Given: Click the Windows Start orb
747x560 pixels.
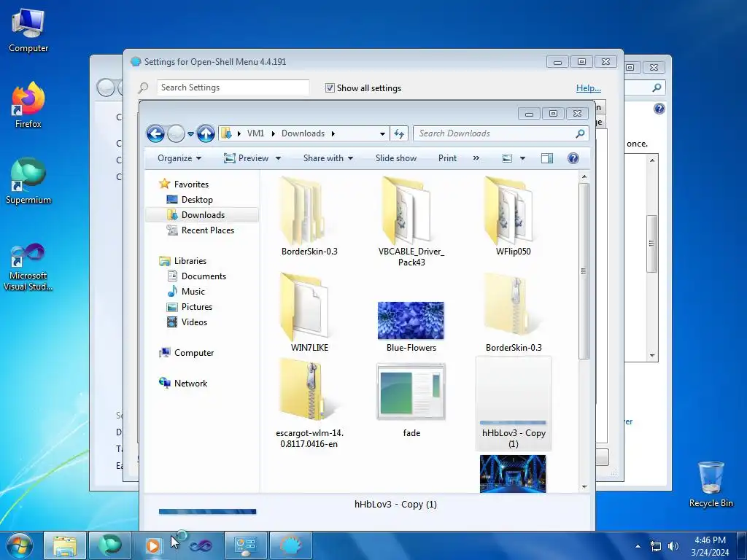Looking at the screenshot, I should 20,545.
